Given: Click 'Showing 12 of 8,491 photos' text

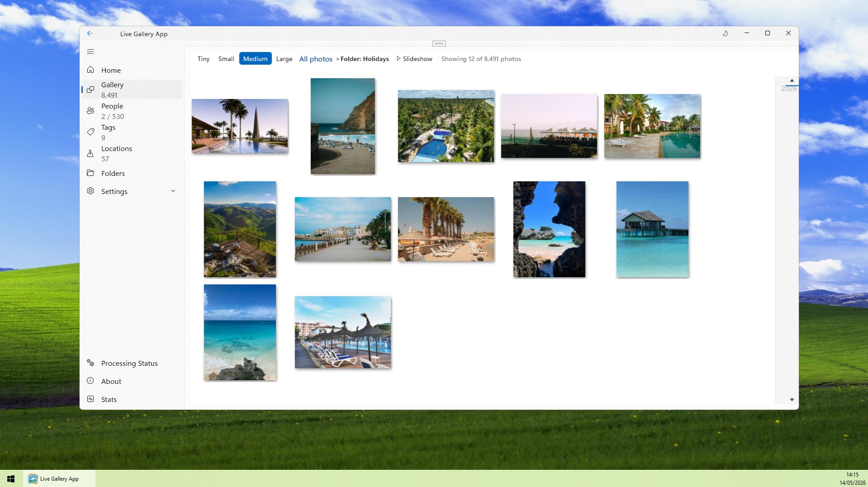Looking at the screenshot, I should click(481, 59).
